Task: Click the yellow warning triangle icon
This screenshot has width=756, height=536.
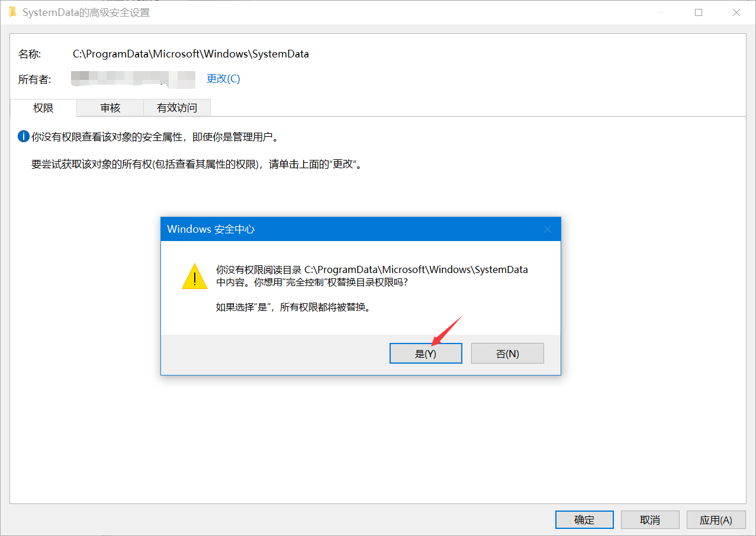Action: tap(195, 277)
